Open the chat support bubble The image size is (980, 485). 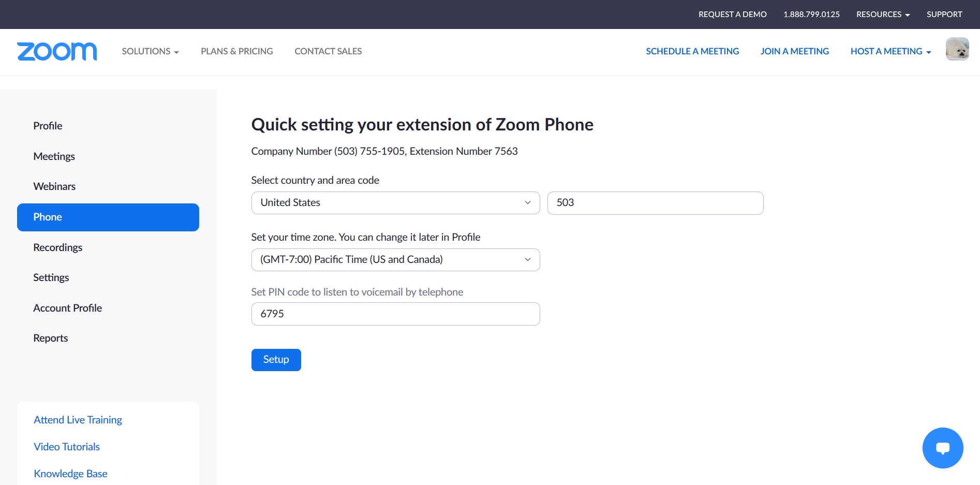[942, 448]
